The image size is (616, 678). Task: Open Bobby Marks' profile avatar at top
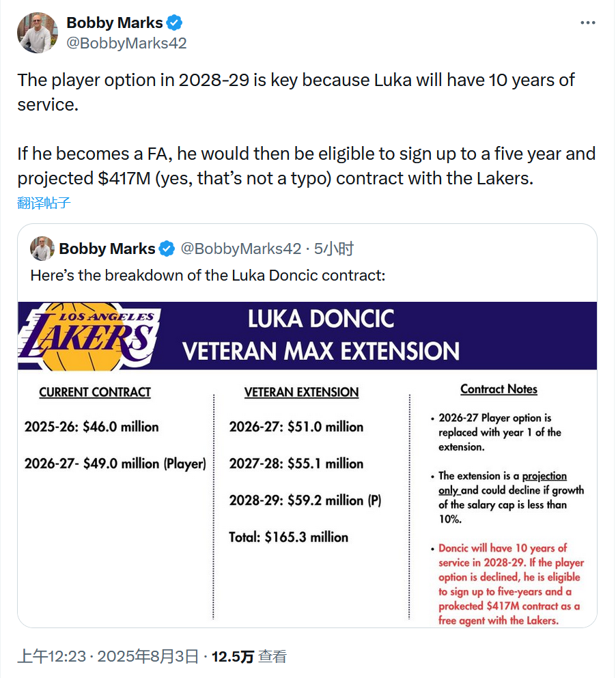(38, 33)
